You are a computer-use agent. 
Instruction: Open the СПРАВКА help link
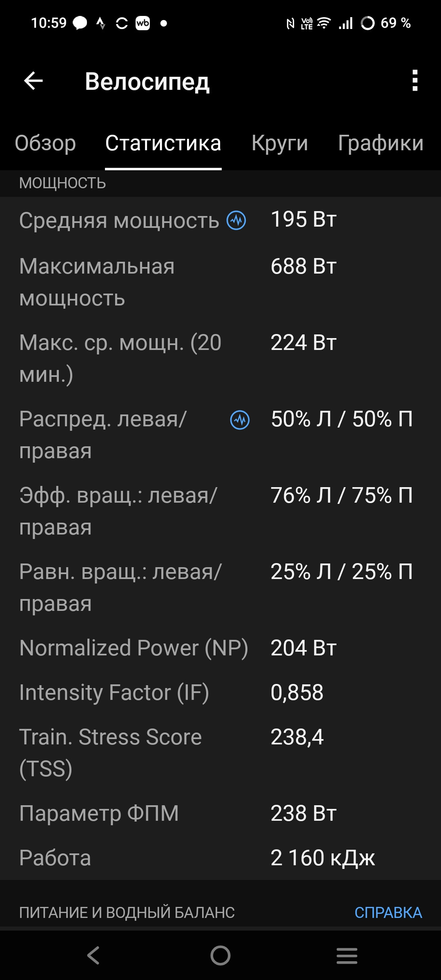click(x=388, y=913)
